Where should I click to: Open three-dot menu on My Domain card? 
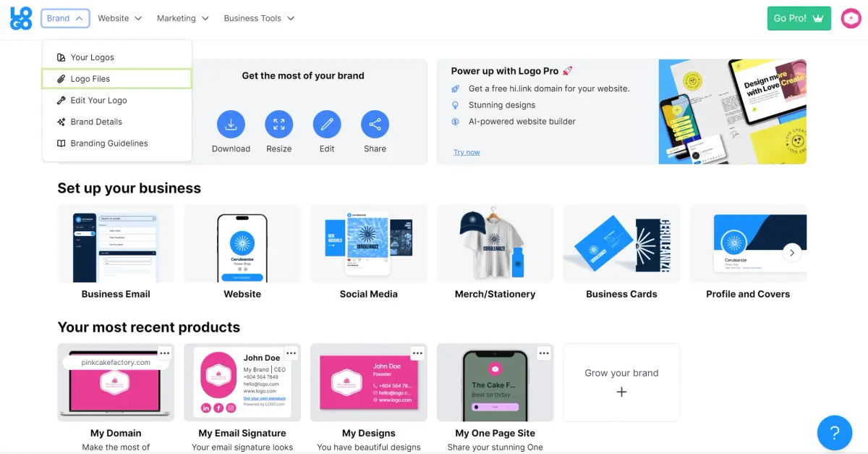[164, 353]
